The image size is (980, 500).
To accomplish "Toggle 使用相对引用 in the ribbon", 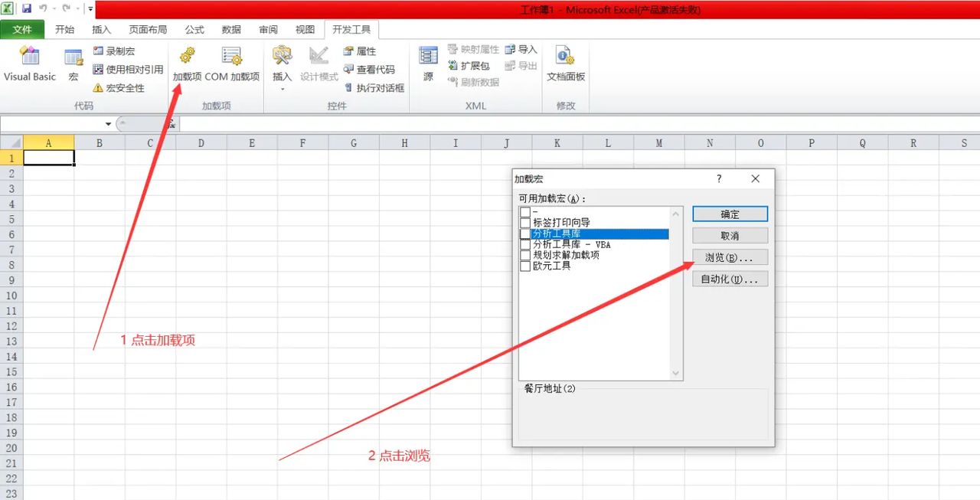I will pyautogui.click(x=127, y=70).
